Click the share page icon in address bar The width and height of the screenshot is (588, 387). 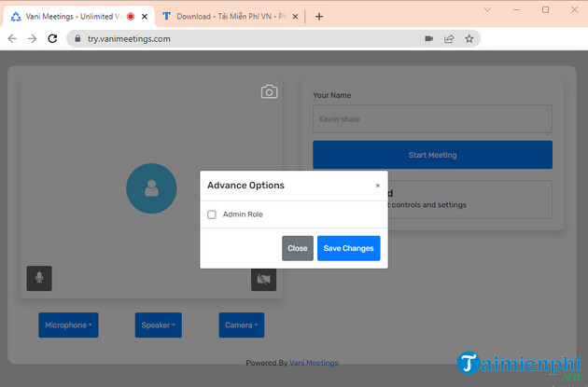click(x=449, y=39)
